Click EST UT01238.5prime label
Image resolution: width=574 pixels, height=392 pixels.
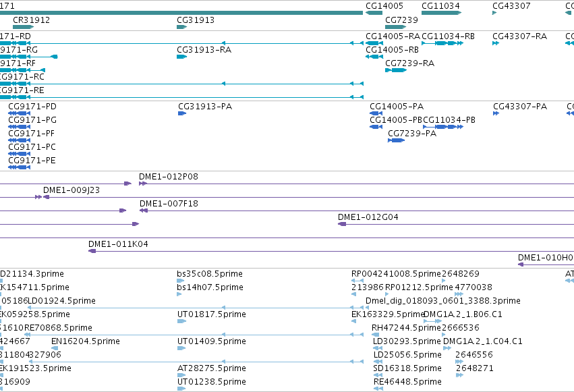tap(212, 382)
